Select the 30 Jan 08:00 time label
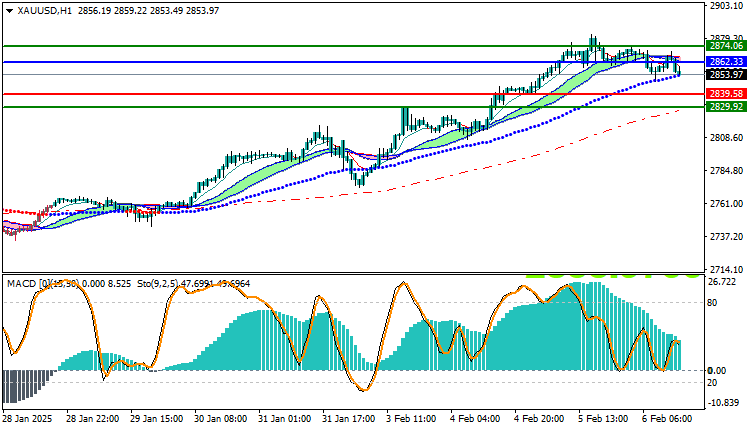Viewport: 750px width, 430px height. point(221,419)
